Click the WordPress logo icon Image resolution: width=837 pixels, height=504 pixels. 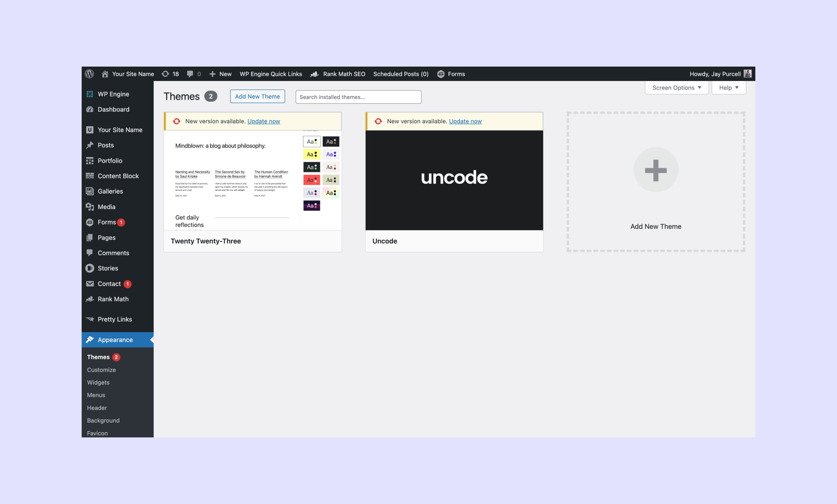(x=90, y=74)
